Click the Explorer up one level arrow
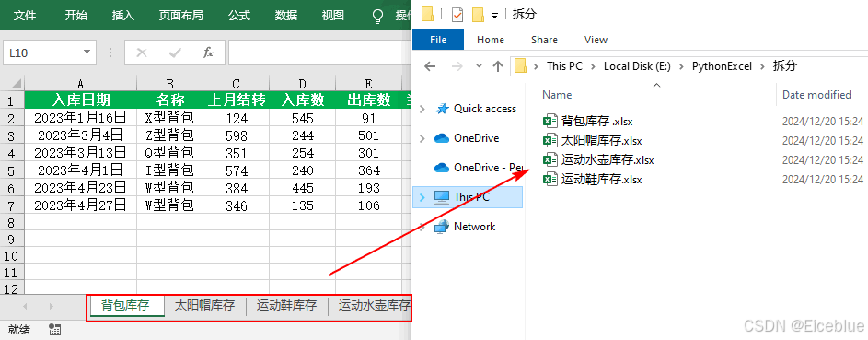868x340 pixels. point(498,66)
